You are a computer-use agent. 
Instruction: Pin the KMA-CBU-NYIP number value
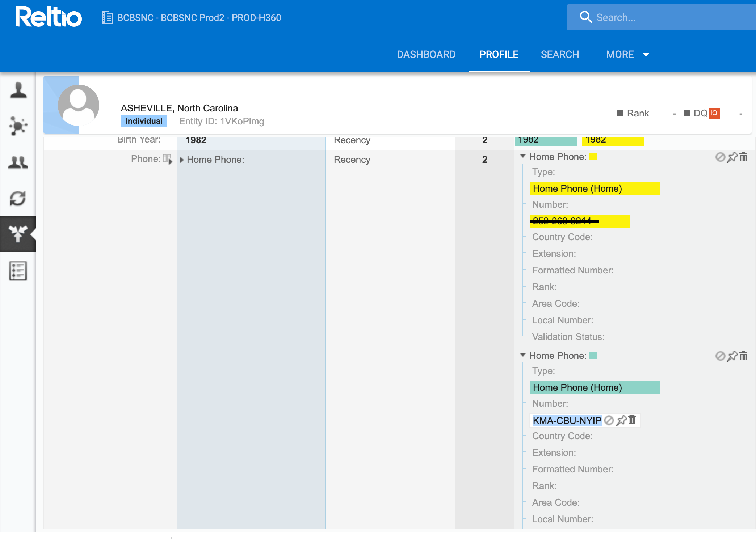tap(621, 420)
